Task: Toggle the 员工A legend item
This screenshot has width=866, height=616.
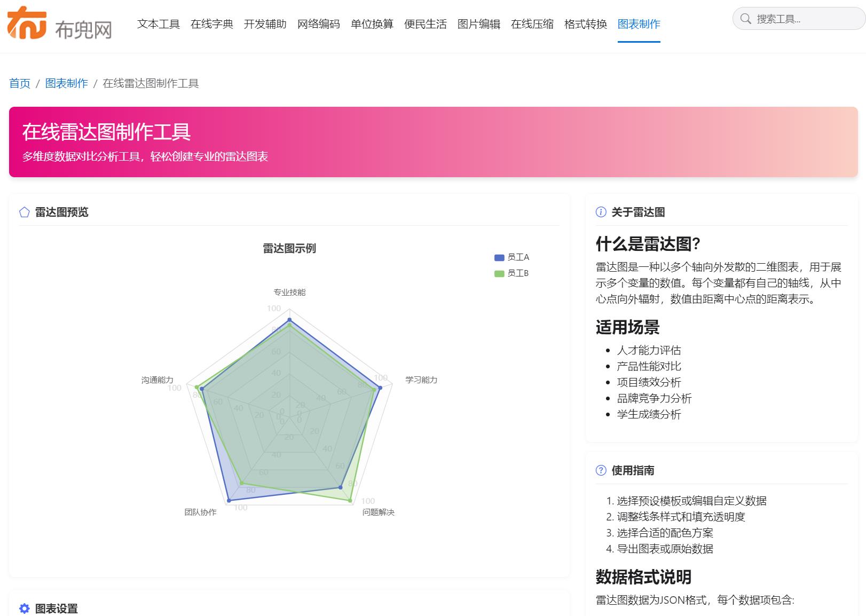Action: point(512,257)
